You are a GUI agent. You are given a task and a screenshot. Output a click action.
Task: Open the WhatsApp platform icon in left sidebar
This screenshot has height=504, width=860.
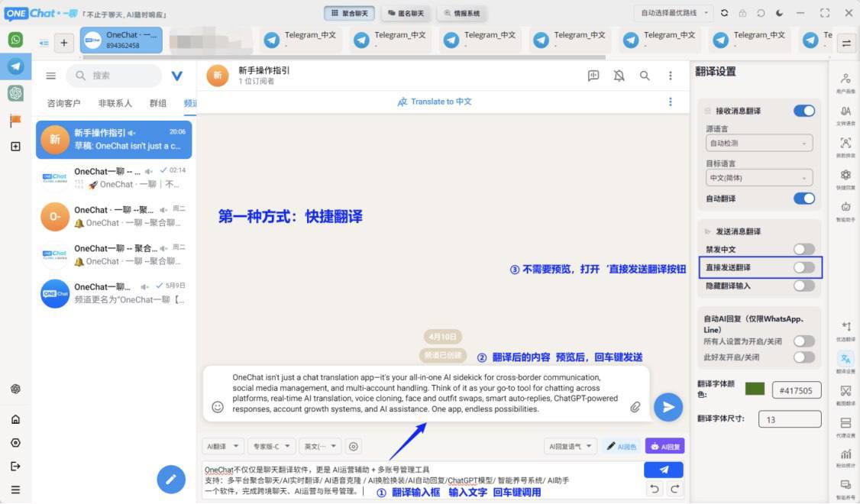15,40
